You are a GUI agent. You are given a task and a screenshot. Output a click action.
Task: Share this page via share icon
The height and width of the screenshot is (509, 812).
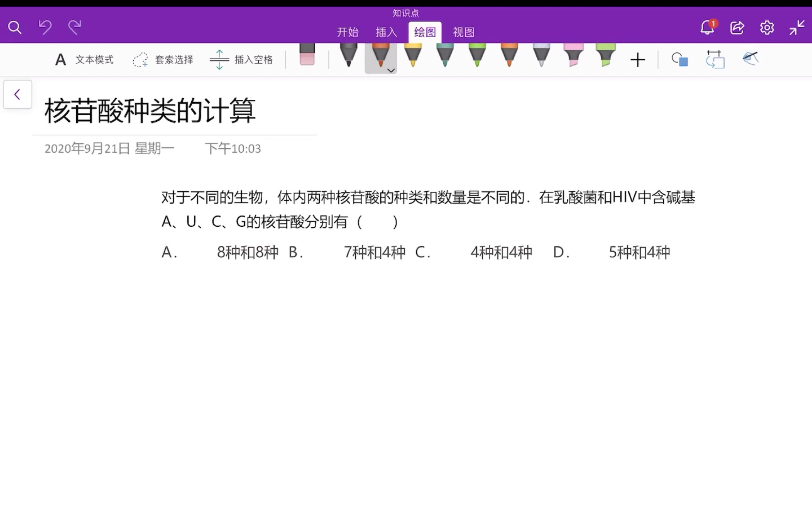(737, 27)
